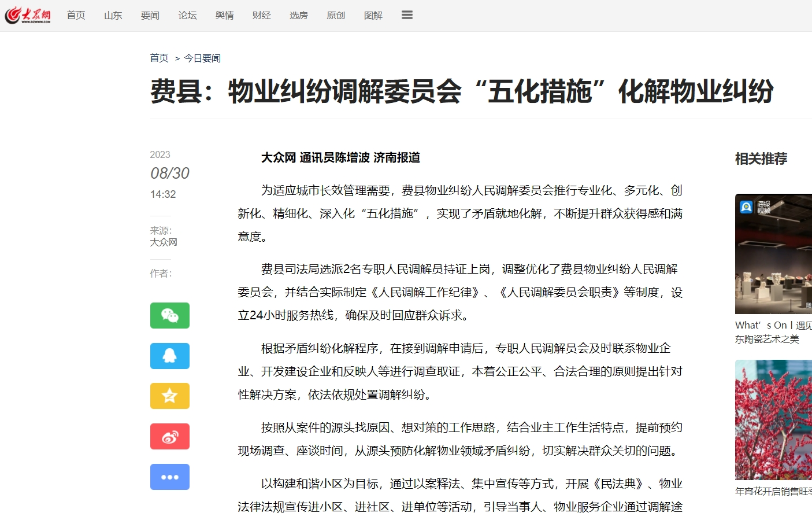Open the 年宵花开启销售旺季 article link
812x520 pixels.
[773, 491]
